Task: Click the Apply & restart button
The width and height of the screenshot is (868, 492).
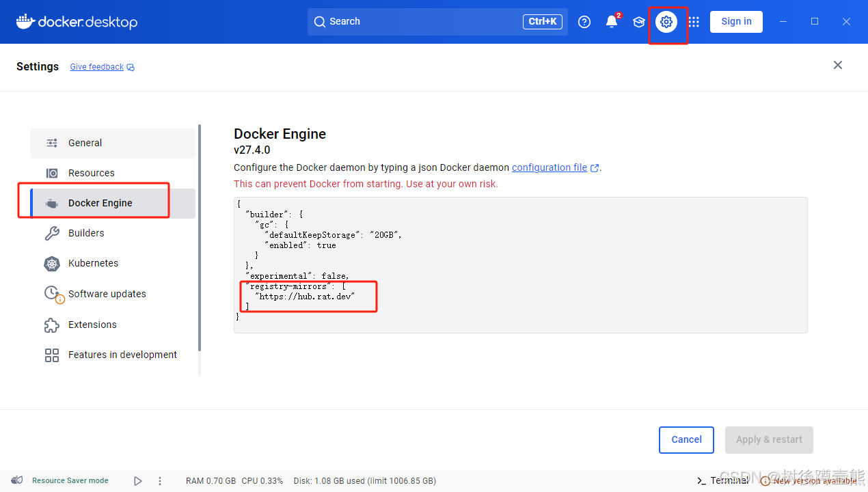Action: (769, 440)
